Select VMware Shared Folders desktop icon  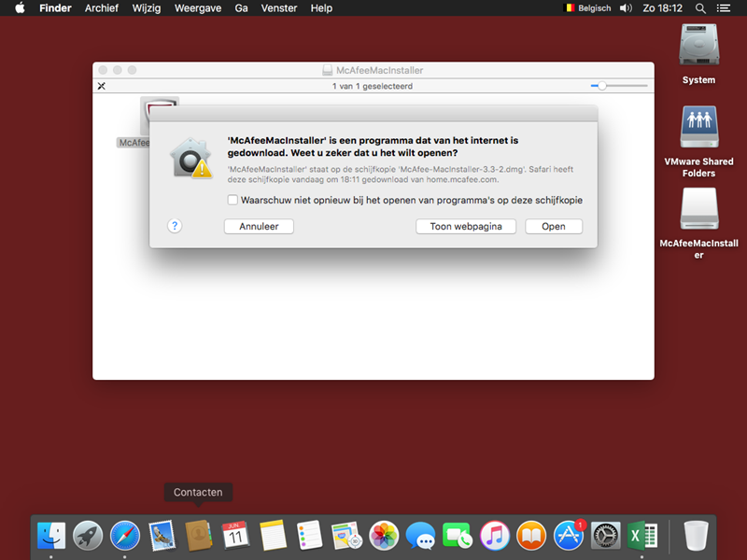[x=698, y=127]
